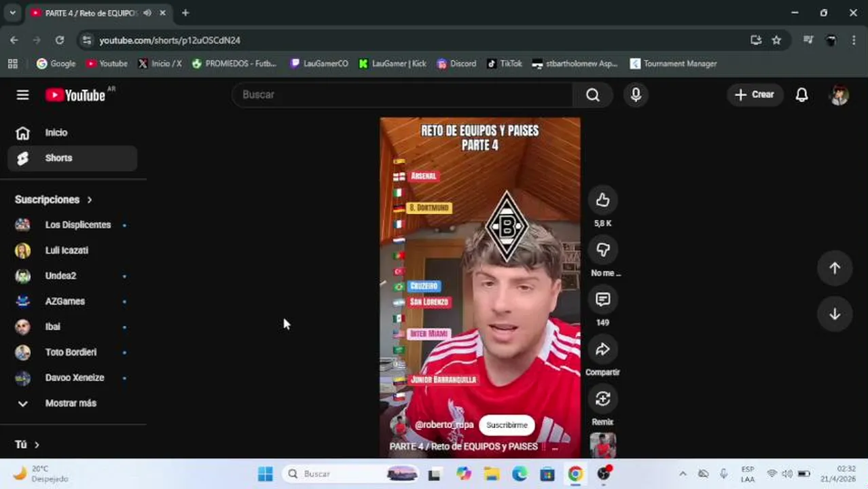
Task: Open the YouTube hamburger guide menu
Action: coord(22,95)
